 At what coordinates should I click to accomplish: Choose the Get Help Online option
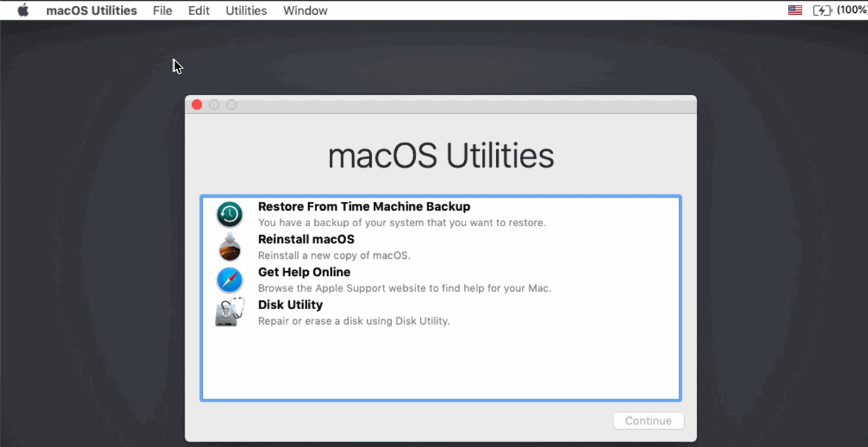[x=304, y=272]
